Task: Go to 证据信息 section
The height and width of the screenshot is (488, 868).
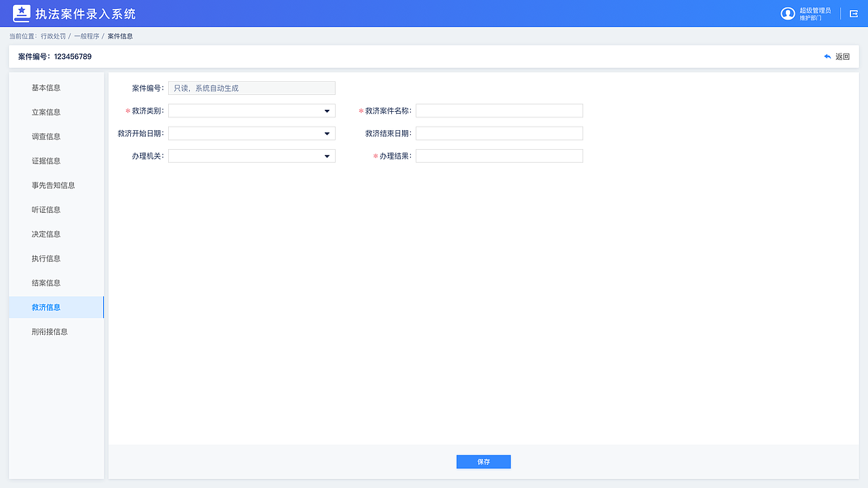Action: point(56,161)
